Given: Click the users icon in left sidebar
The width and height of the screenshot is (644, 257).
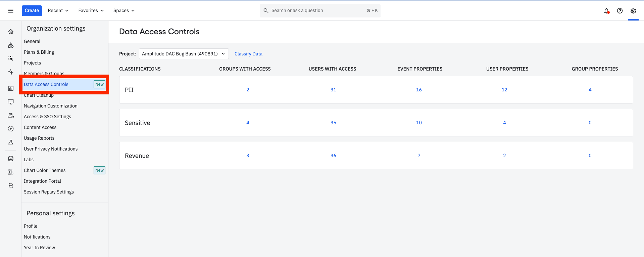Looking at the screenshot, I should [11, 115].
